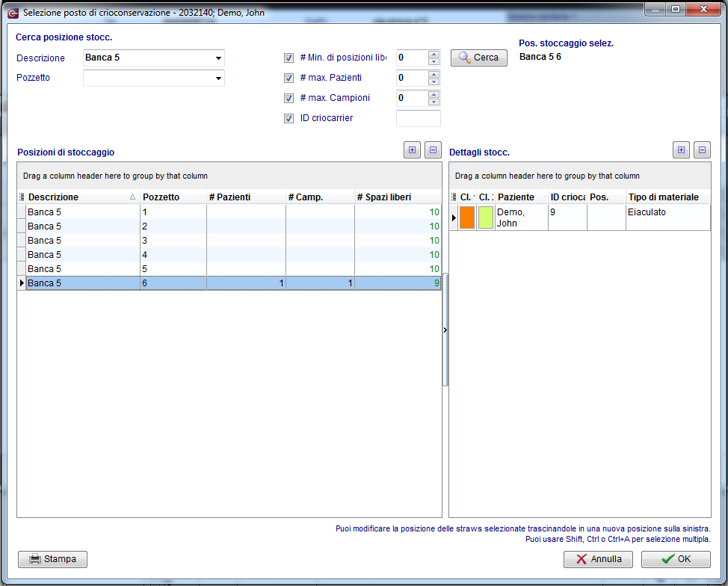The image size is (728, 586).
Task: Select Banca 5 row with Pozzetto 3
Action: tap(229, 241)
